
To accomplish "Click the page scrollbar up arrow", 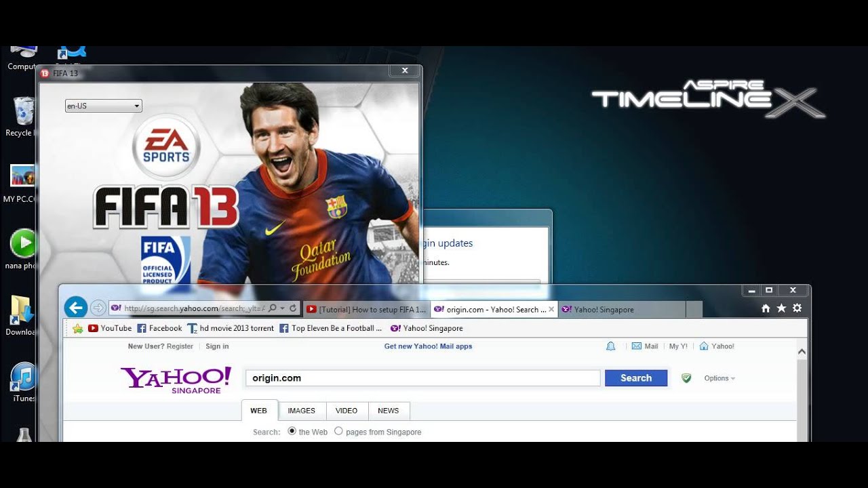I will tap(802, 352).
